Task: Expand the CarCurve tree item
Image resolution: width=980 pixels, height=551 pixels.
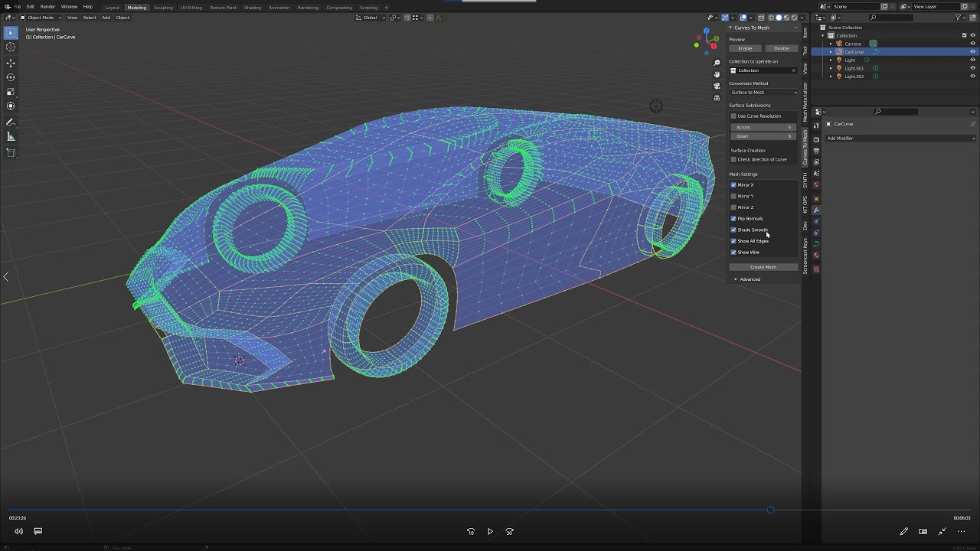Action: pos(831,52)
